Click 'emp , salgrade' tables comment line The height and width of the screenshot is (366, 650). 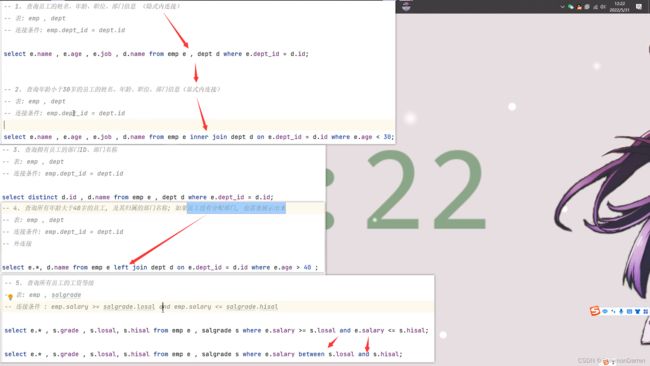tap(49, 295)
